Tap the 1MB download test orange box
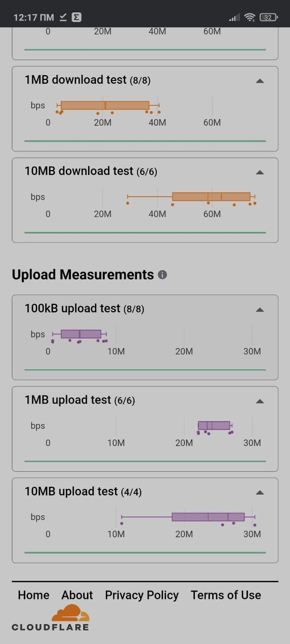This screenshot has width=290, height=644. pos(105,105)
